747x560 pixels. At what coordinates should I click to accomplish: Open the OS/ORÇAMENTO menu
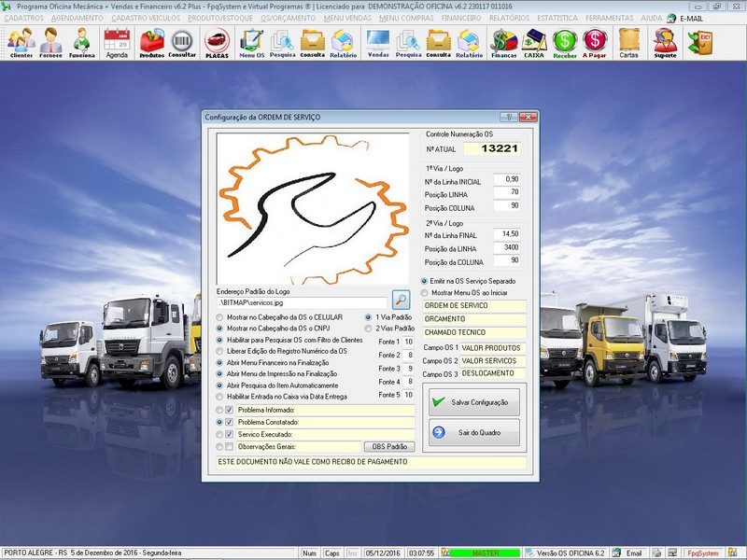tap(289, 18)
